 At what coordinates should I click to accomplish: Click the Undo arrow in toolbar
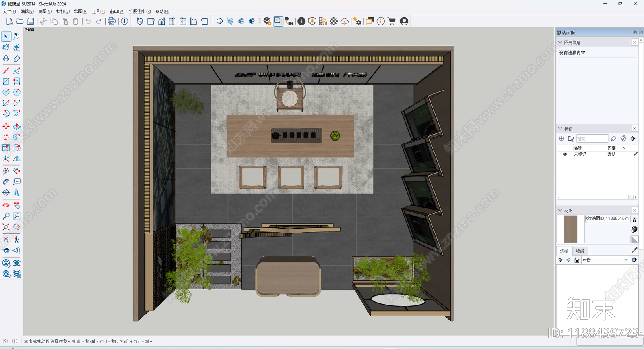tap(88, 21)
